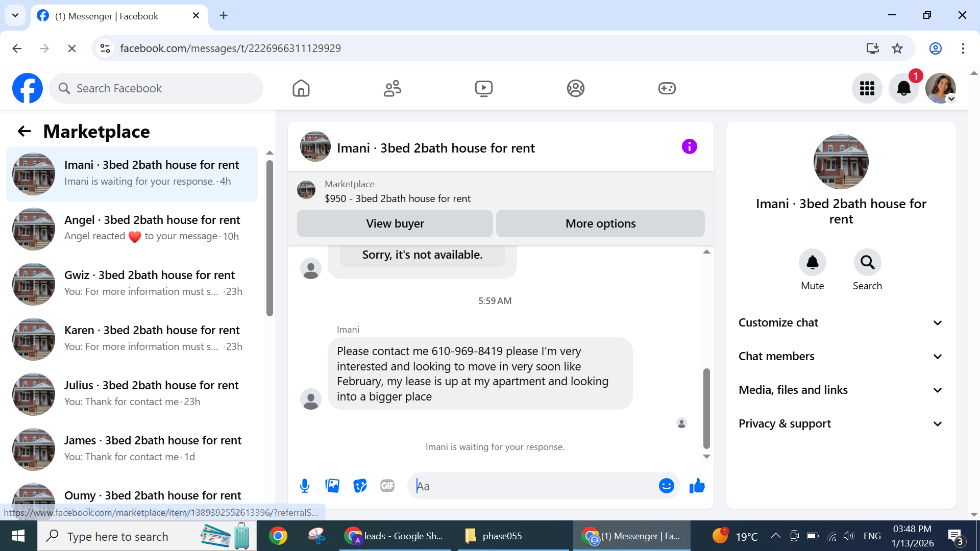Send a thumbs-up like
Image resolution: width=980 pixels, height=551 pixels.
coord(697,486)
